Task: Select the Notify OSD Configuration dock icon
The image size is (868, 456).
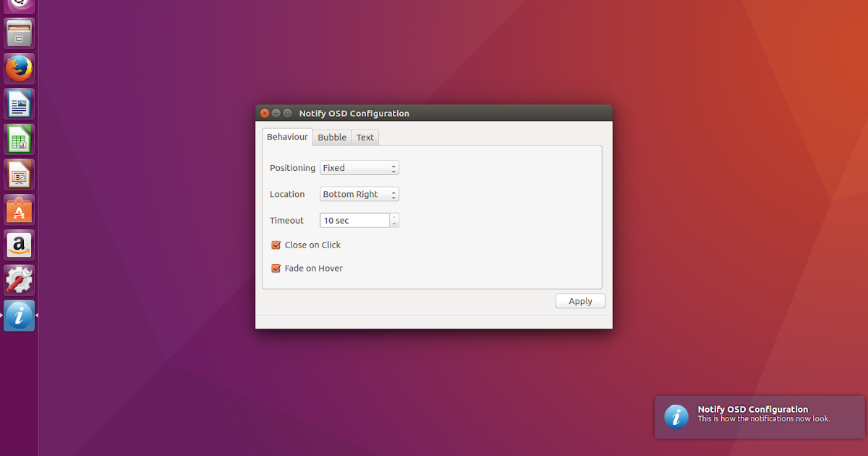Action: pyautogui.click(x=18, y=315)
